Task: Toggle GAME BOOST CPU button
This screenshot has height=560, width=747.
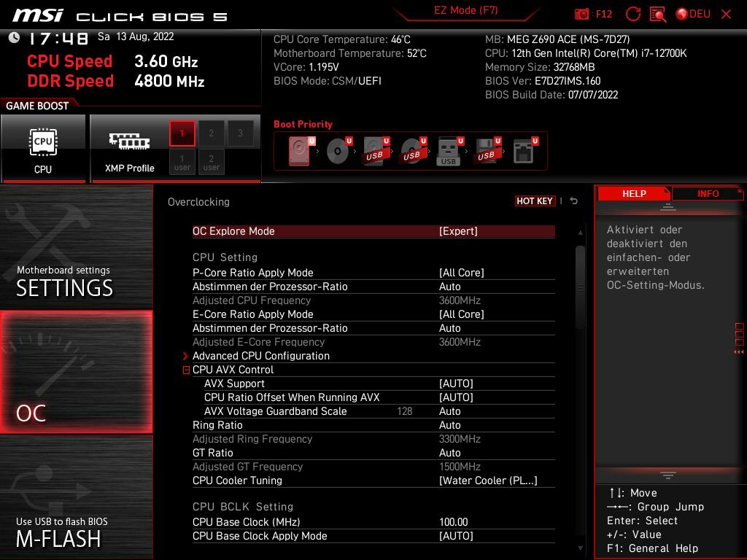Action: pyautogui.click(x=43, y=149)
